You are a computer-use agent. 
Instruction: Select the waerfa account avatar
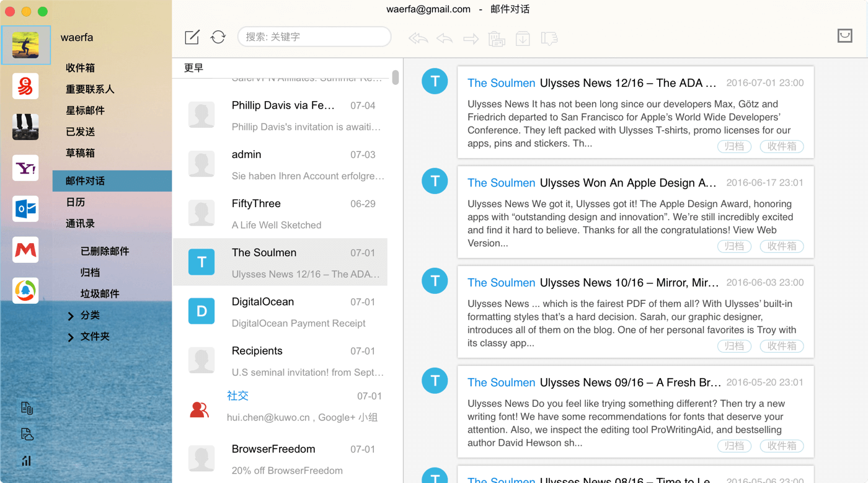pyautogui.click(x=25, y=45)
